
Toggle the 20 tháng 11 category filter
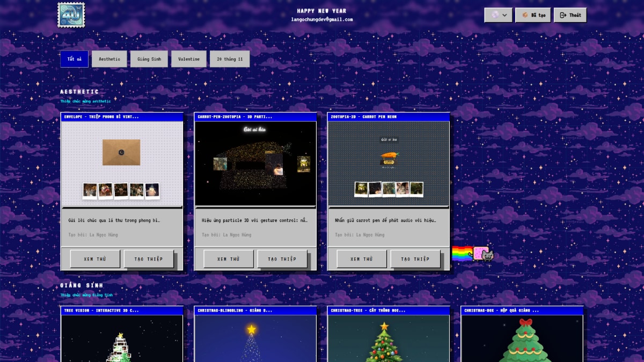pos(229,59)
